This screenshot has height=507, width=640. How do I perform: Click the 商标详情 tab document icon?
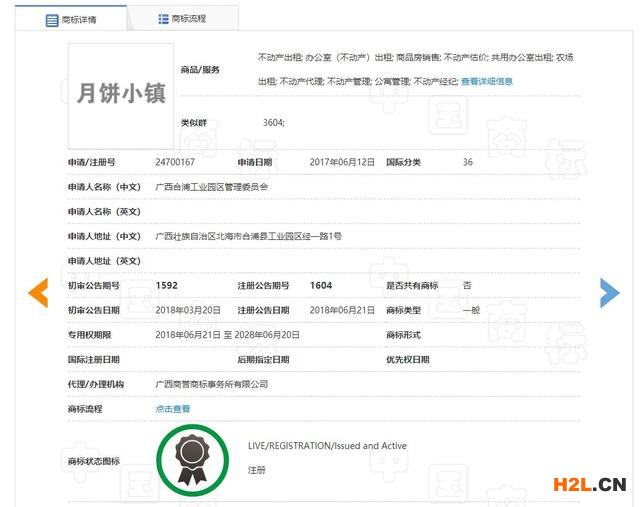point(52,20)
